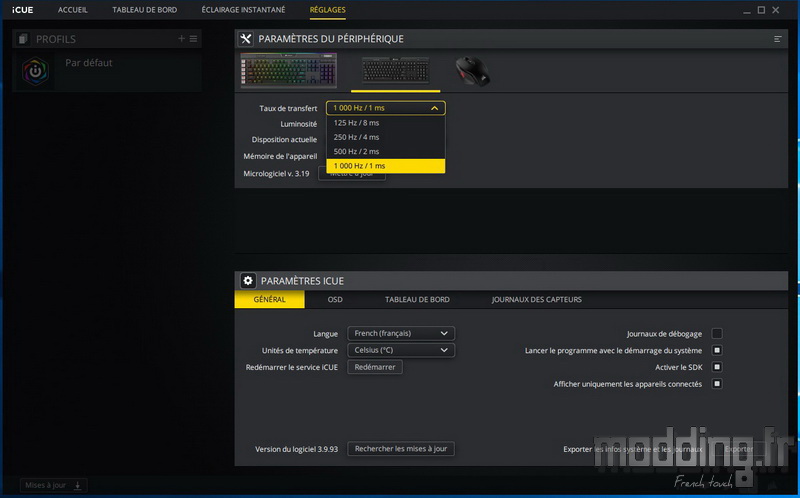
Task: Click the Mises à jour button
Action: (54, 485)
